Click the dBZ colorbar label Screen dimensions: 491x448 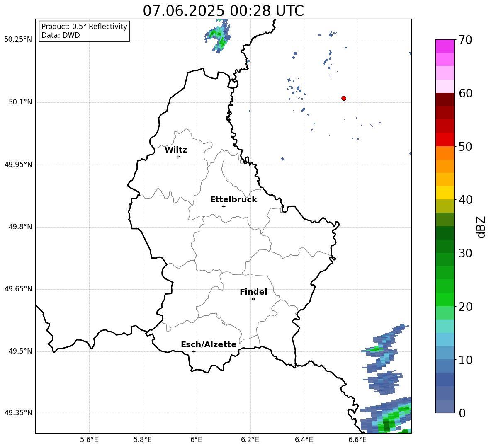[481, 227]
